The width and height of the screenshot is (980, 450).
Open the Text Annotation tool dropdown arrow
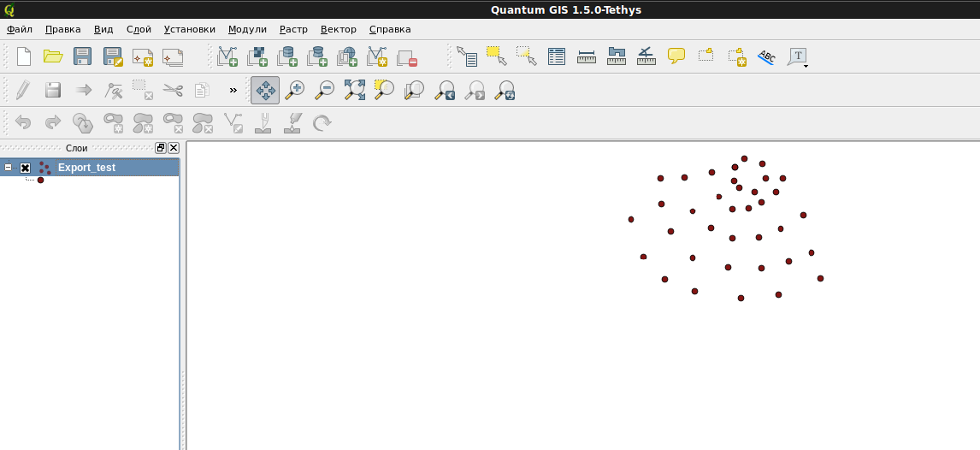pyautogui.click(x=806, y=66)
